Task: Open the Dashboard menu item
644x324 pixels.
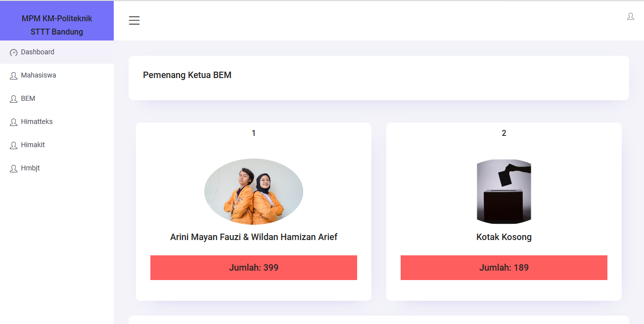Action: 38,52
